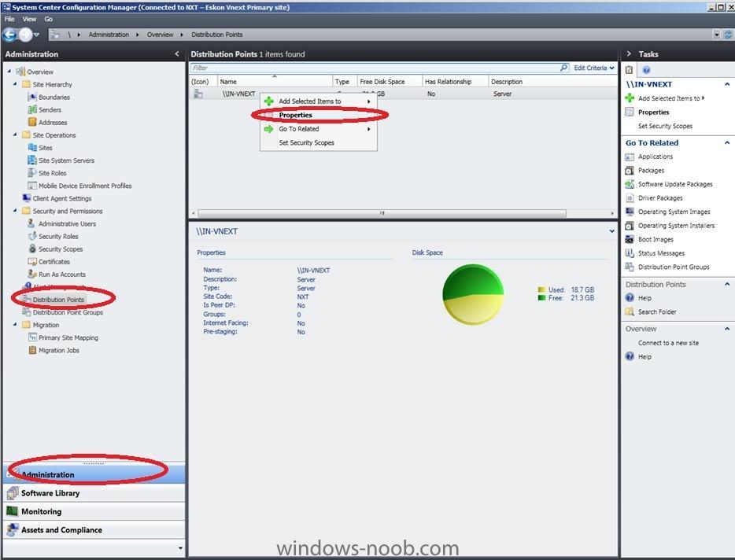The width and height of the screenshot is (735, 560).
Task: Select the Run As Accounts icon
Action: click(x=32, y=274)
